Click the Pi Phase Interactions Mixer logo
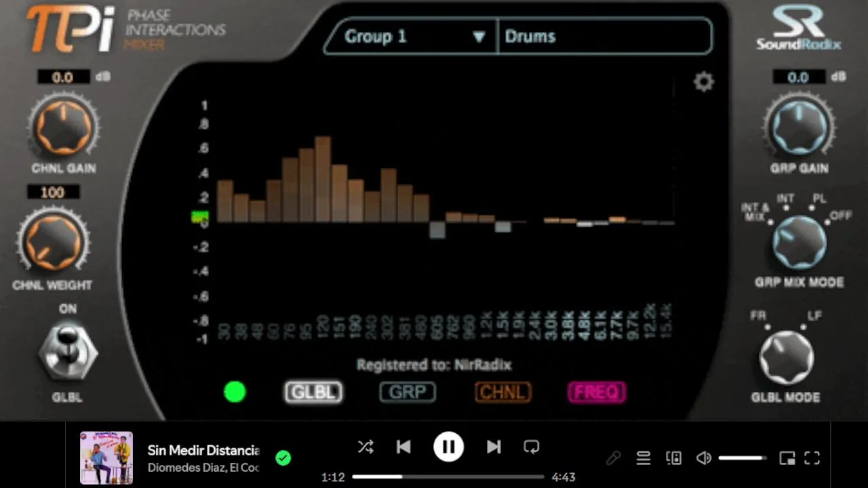This screenshot has width=868, height=488. 126,28
